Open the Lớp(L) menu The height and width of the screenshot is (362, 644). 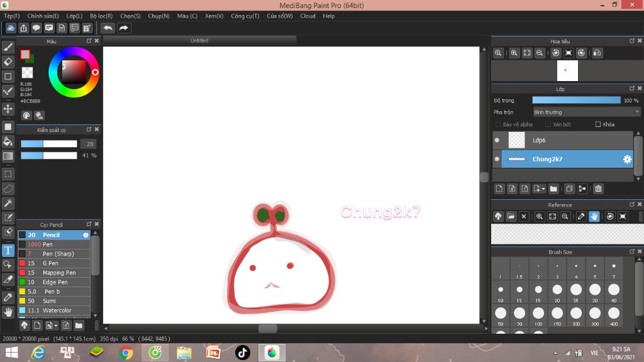pyautogui.click(x=74, y=16)
